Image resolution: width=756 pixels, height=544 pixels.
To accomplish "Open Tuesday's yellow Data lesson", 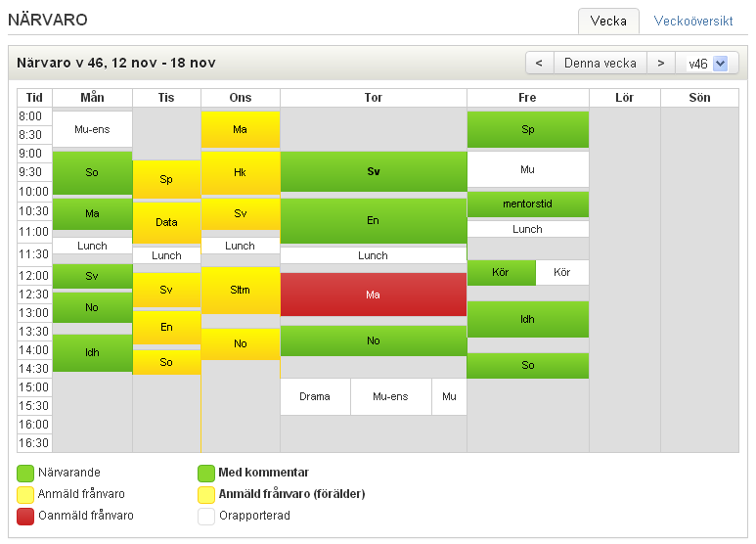I will [x=166, y=222].
